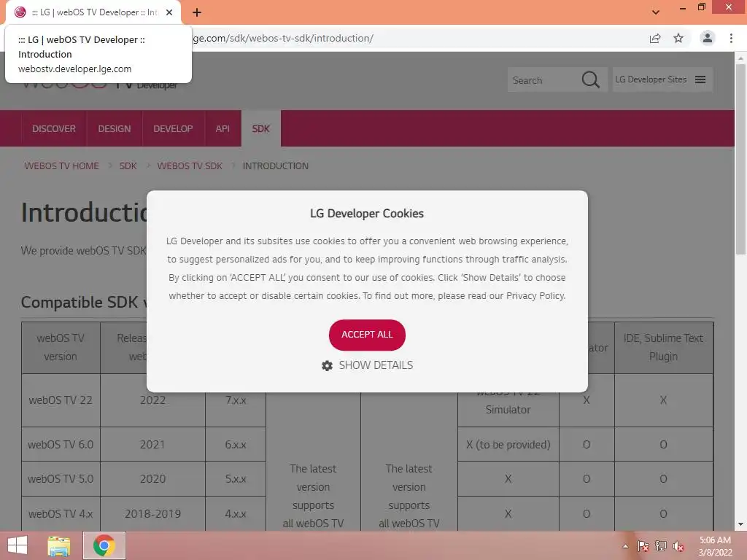The height and width of the screenshot is (560, 747).
Task: Open File Explorer from taskbar
Action: pos(59,545)
